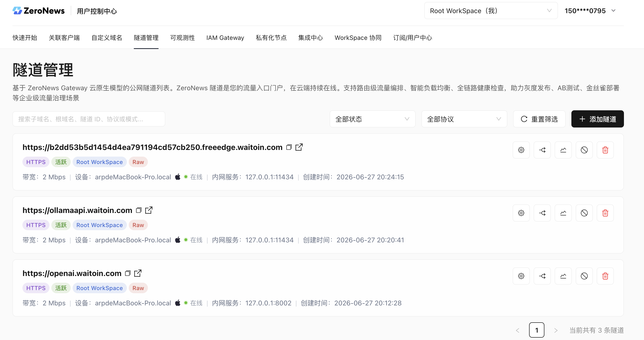Click the HTTPS tag on ollamaapi.waitoin.com
The image size is (644, 340).
36,225
